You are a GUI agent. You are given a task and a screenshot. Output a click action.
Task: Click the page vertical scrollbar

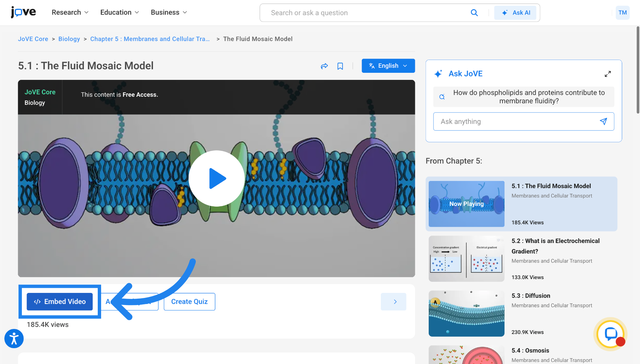click(x=638, y=70)
